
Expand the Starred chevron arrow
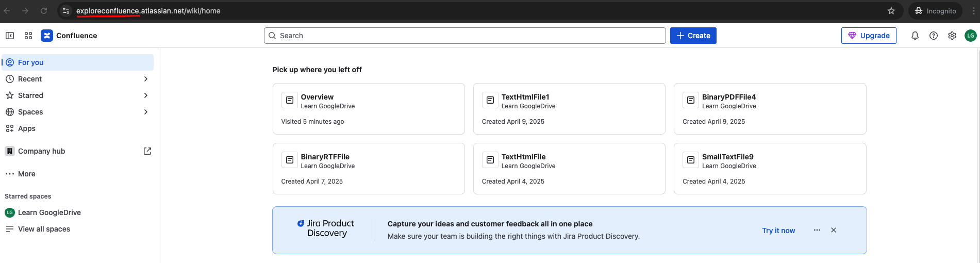pyautogui.click(x=146, y=95)
